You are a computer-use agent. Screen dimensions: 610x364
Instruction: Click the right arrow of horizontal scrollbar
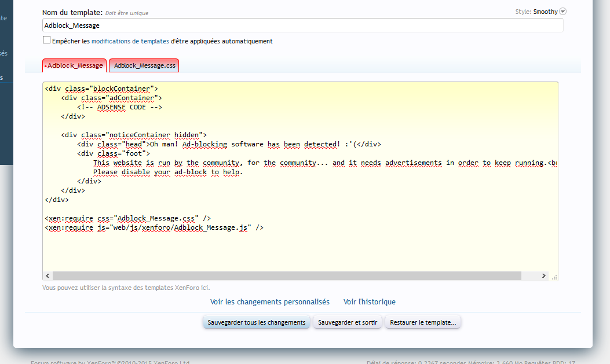click(544, 276)
